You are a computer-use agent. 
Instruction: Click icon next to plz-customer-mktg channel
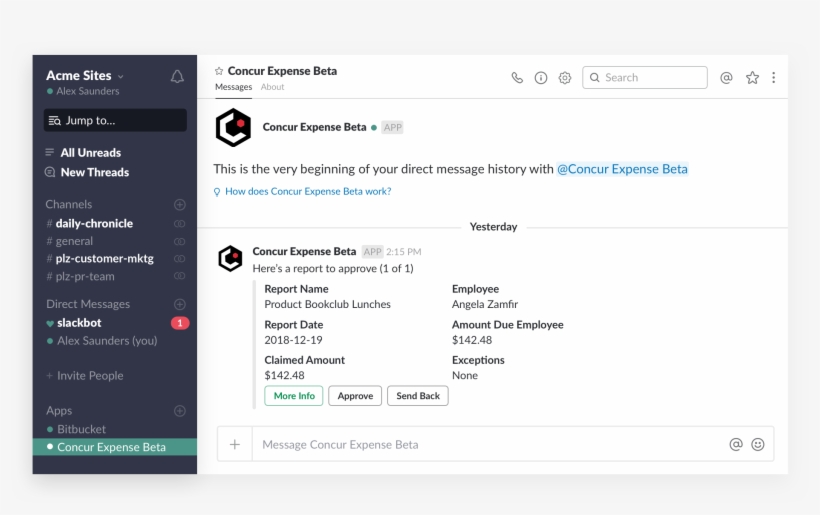[x=179, y=259]
